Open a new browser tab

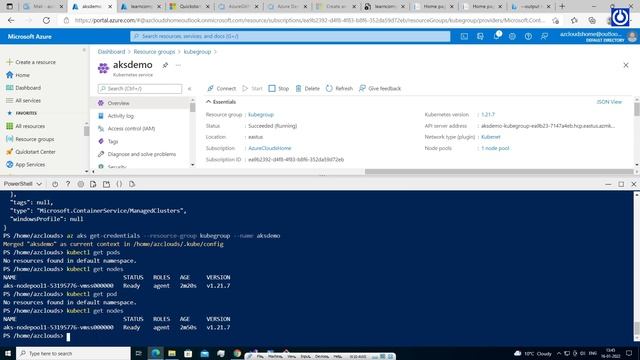(562, 6)
